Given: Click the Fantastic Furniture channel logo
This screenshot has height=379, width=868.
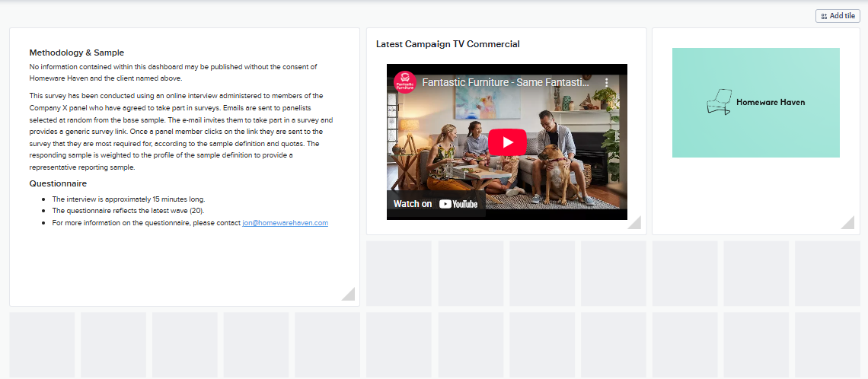Looking at the screenshot, I should click(x=404, y=82).
